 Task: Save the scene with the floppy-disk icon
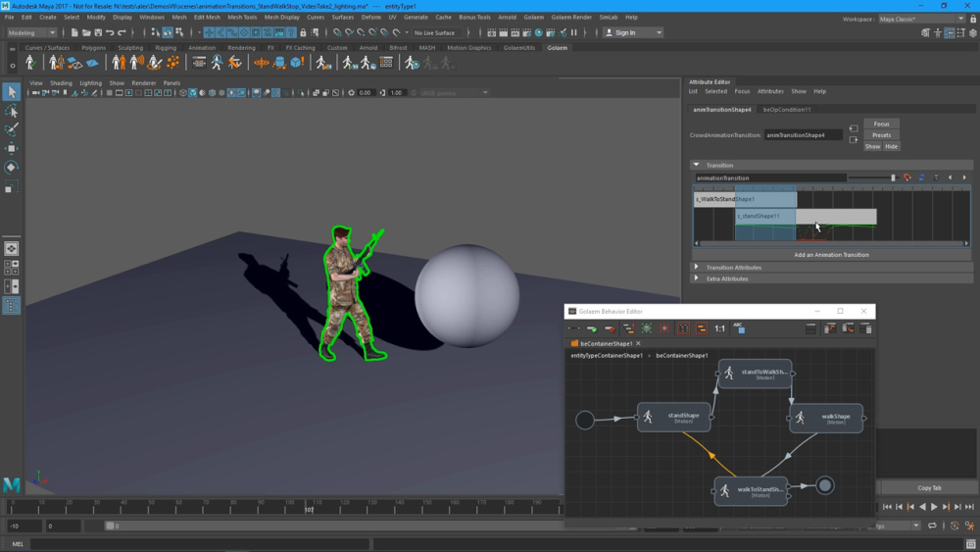pyautogui.click(x=98, y=32)
